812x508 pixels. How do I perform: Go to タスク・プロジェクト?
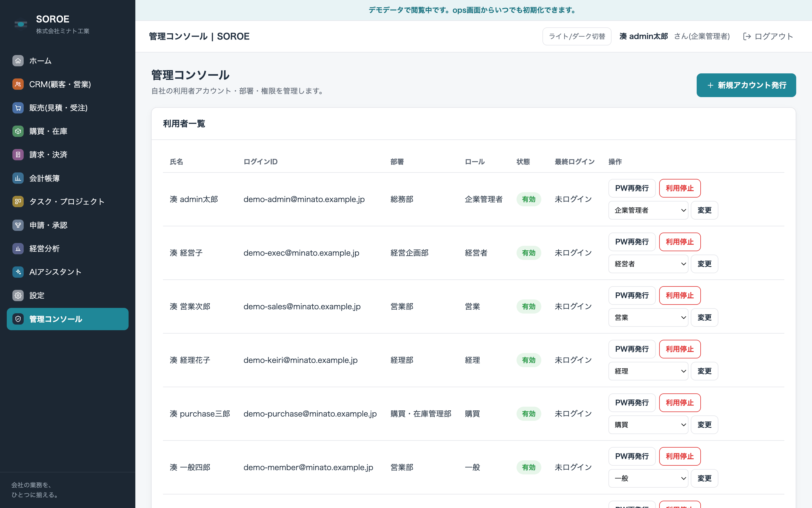point(67,202)
